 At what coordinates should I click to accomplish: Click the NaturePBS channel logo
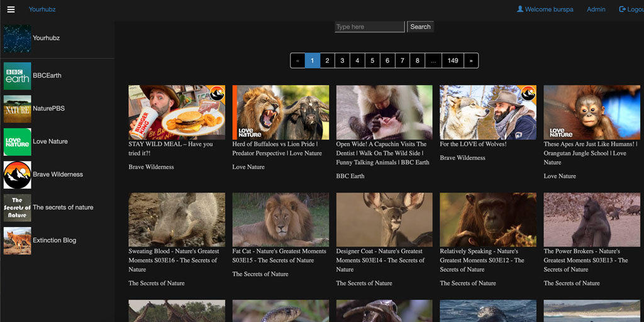coord(18,109)
